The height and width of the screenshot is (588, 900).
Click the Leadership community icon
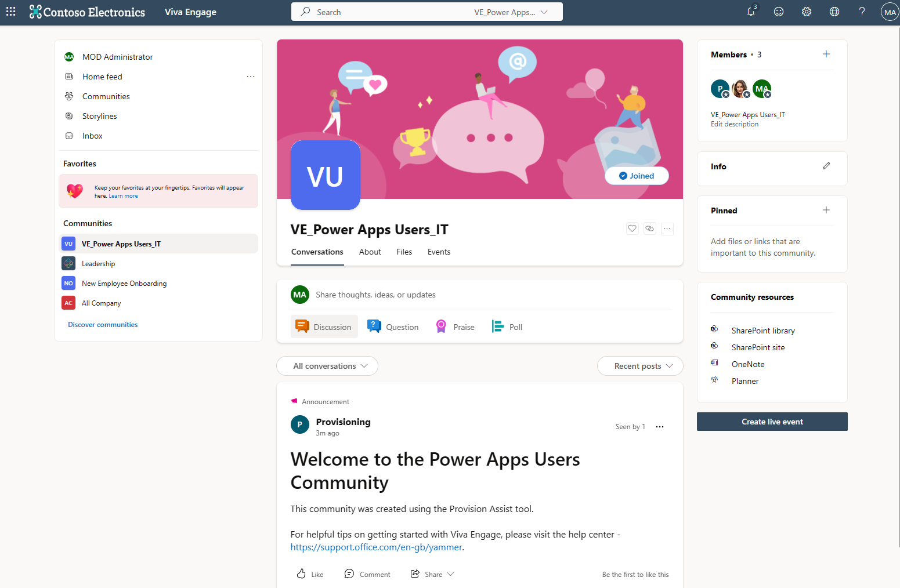68,264
